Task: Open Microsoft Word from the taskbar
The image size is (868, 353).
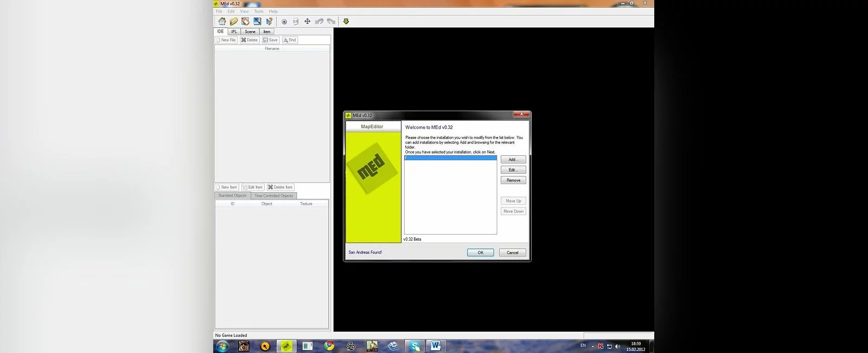Action: click(436, 346)
